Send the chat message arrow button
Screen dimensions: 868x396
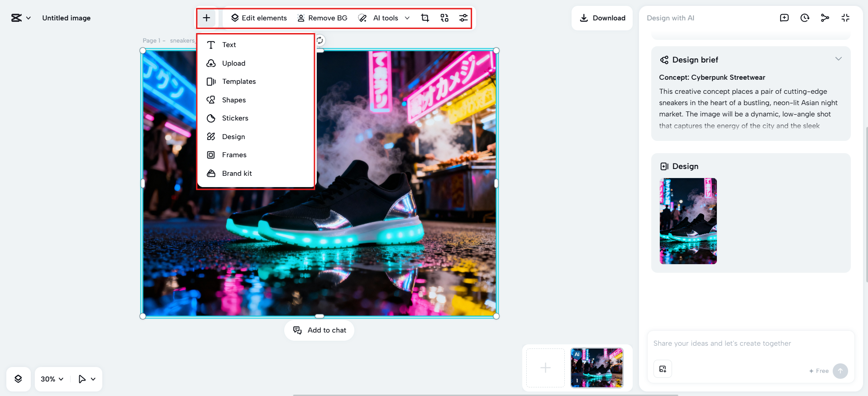click(840, 371)
